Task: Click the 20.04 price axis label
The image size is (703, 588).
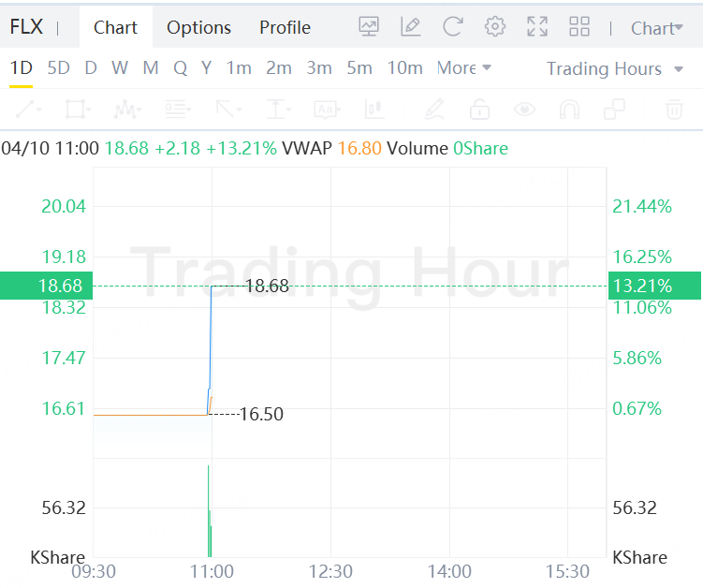Action: tap(64, 207)
